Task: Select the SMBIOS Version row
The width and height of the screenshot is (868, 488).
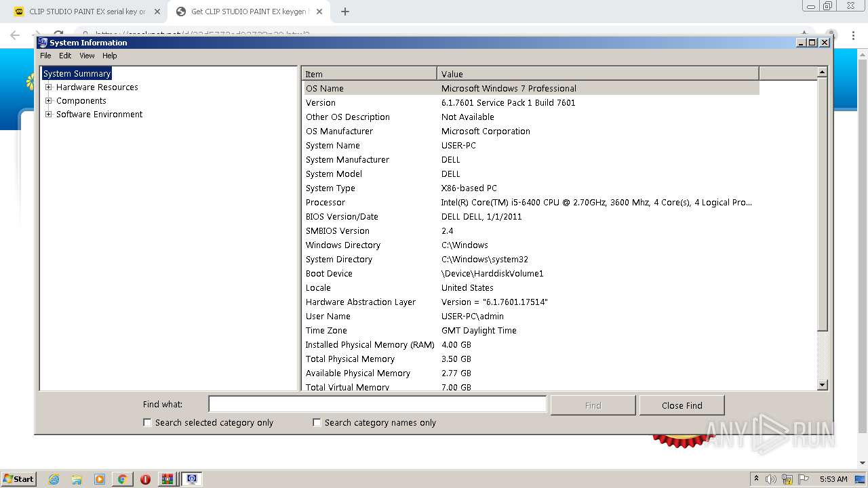Action: point(531,230)
